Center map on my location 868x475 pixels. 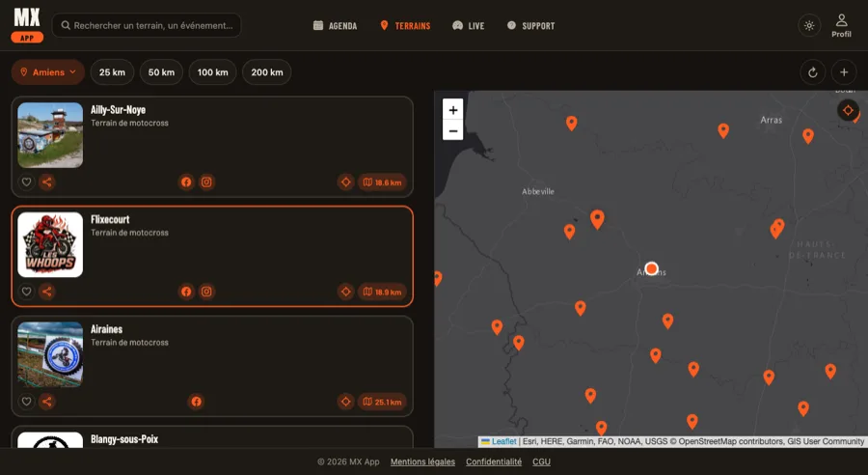pyautogui.click(x=848, y=110)
